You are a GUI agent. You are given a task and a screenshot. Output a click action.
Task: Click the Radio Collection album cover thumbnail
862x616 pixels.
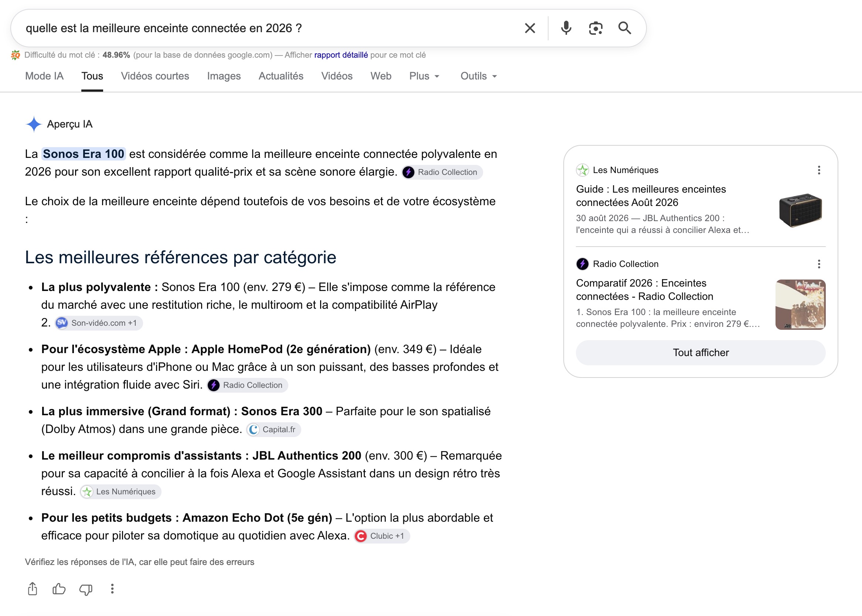point(800,305)
